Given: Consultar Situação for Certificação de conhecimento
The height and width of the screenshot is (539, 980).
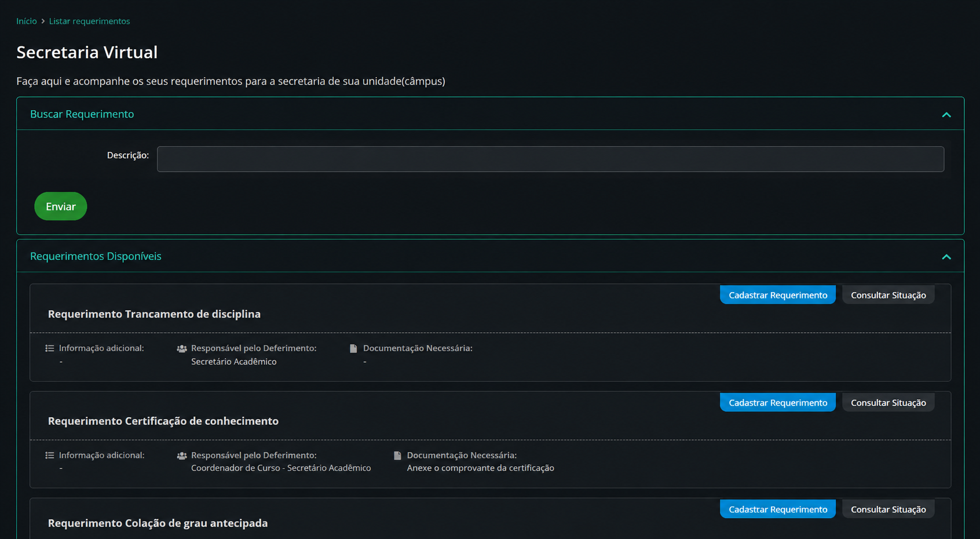Looking at the screenshot, I should click(888, 403).
